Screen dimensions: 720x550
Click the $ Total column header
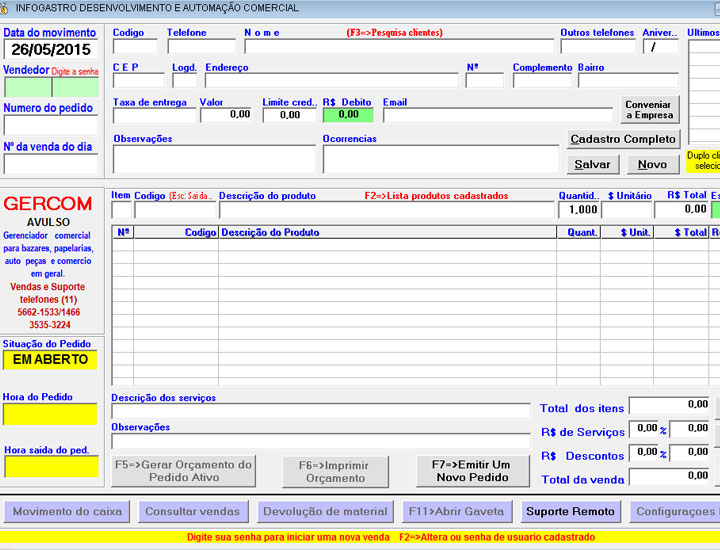click(681, 232)
